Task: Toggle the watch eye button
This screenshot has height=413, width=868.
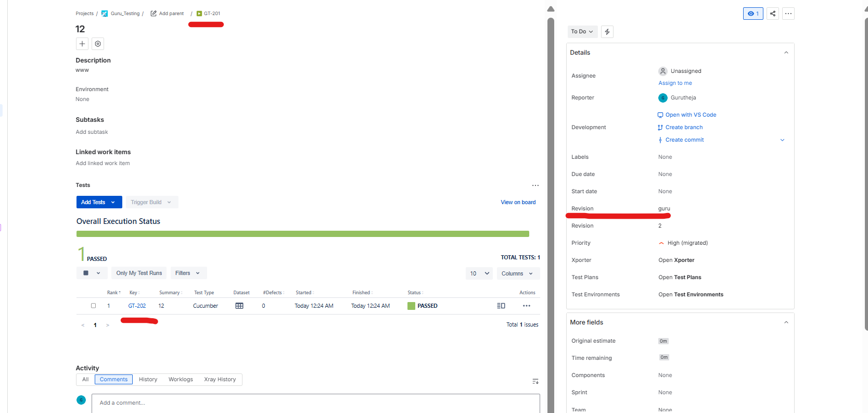Action: [752, 14]
